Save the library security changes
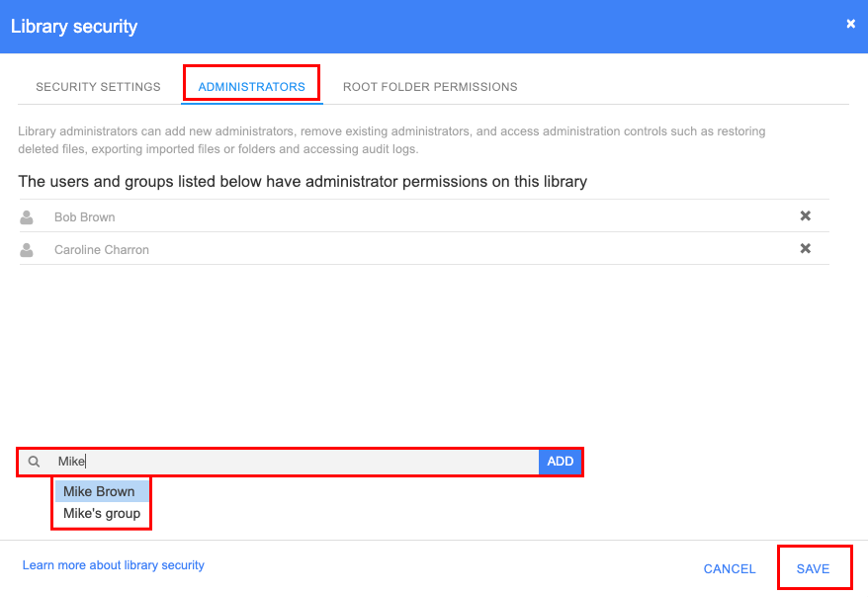Screen dimensions: 868x597 click(814, 568)
